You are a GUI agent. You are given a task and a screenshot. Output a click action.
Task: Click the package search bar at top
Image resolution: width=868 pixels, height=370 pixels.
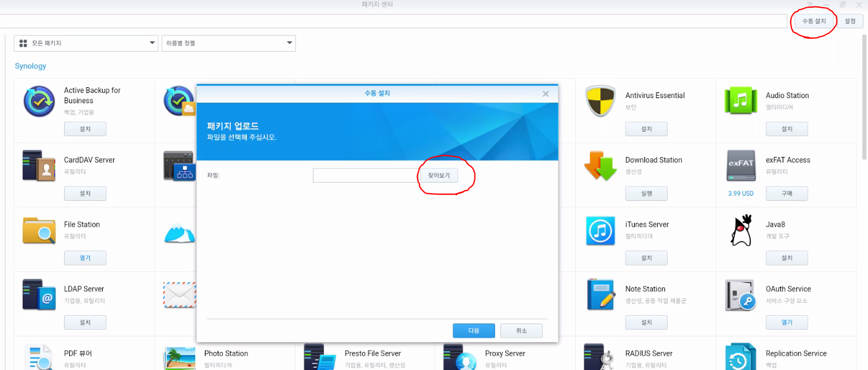point(393,21)
